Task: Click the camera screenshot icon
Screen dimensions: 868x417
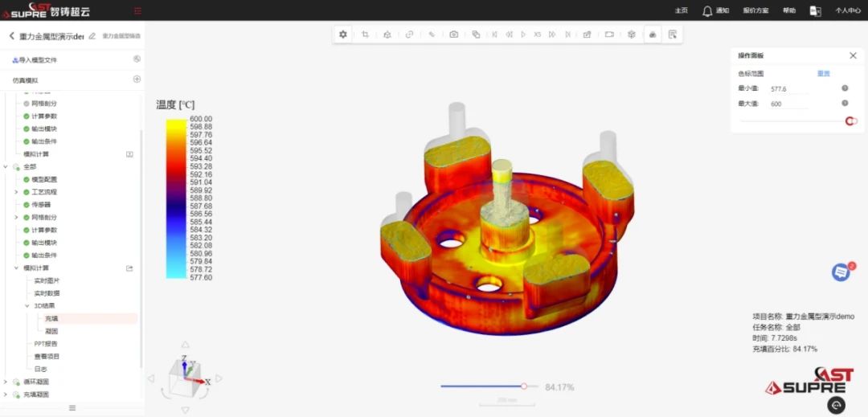Action: [x=454, y=35]
